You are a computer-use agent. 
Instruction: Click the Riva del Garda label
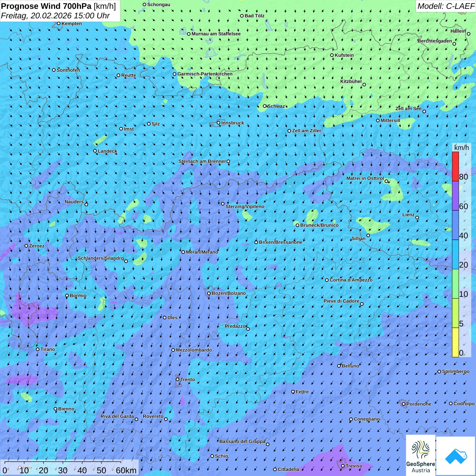117,416
